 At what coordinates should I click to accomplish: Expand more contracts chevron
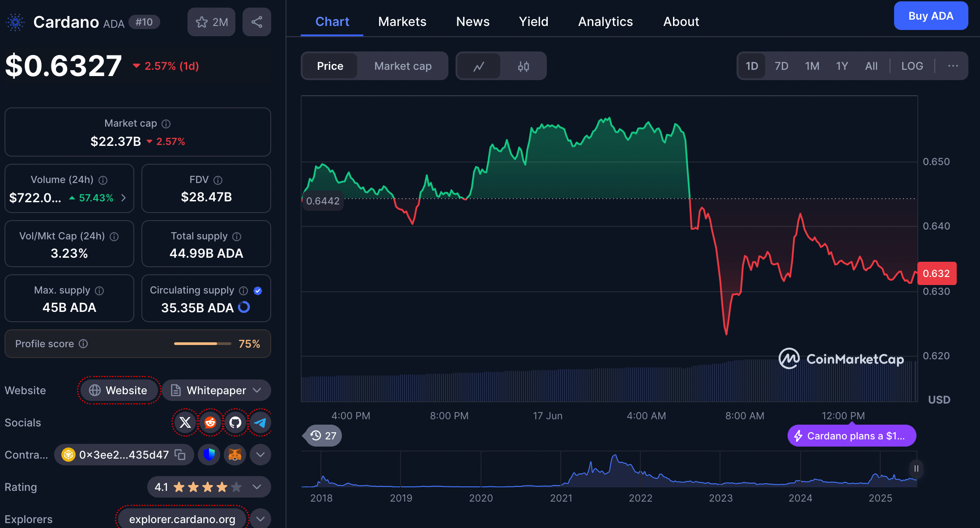point(260,455)
